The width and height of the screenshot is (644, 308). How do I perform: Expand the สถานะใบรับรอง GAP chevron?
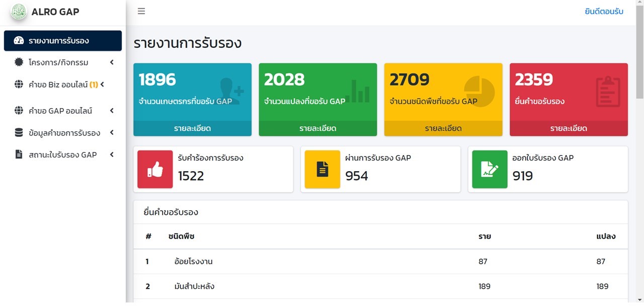112,155
